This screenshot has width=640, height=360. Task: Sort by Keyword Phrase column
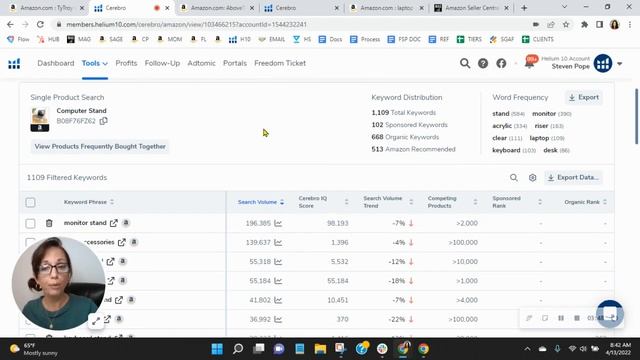tap(112, 202)
